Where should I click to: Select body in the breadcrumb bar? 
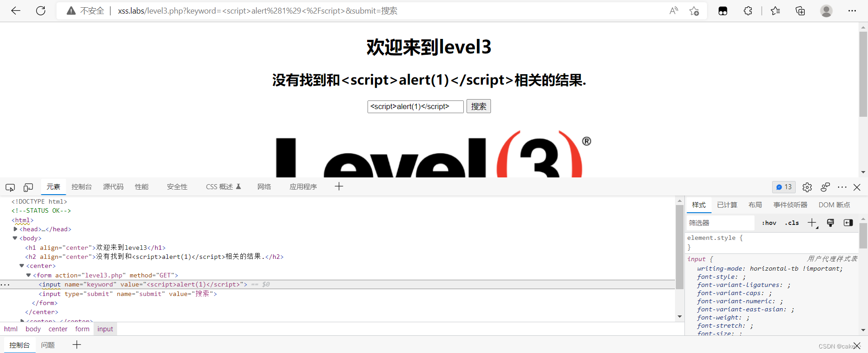point(33,329)
